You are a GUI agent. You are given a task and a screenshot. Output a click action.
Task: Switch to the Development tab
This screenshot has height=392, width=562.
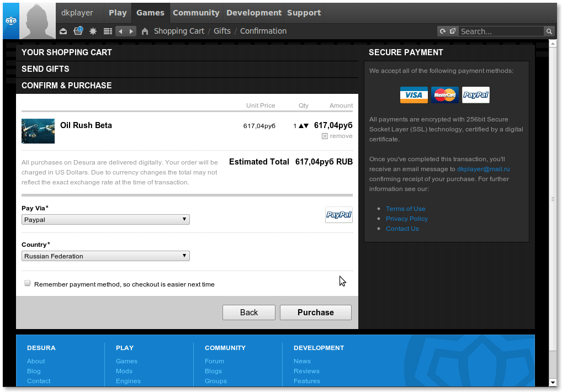click(x=254, y=13)
